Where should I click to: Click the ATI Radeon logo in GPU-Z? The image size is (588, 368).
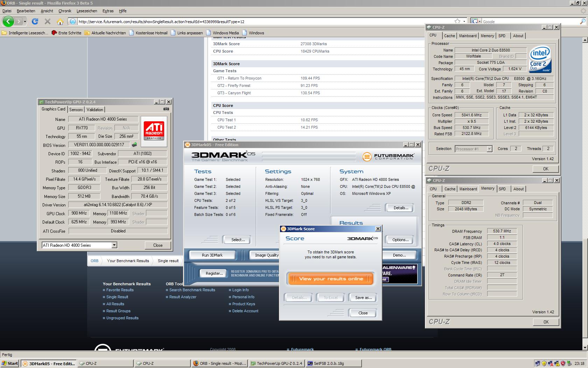pos(154,131)
